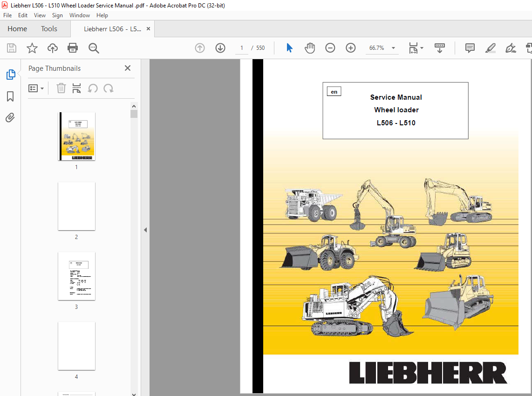This screenshot has height=396, width=532.
Task: Click the thumbnails scrollbar handle
Action: tap(134, 114)
